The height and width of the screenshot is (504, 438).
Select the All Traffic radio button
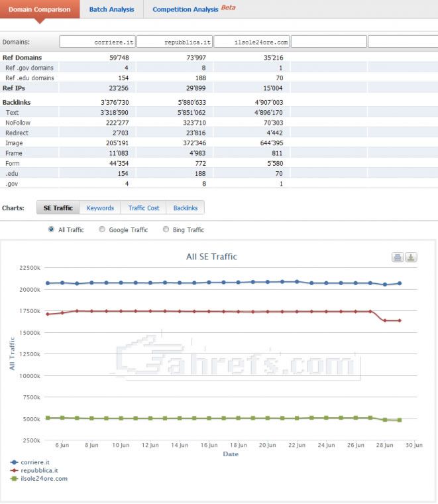(x=51, y=229)
